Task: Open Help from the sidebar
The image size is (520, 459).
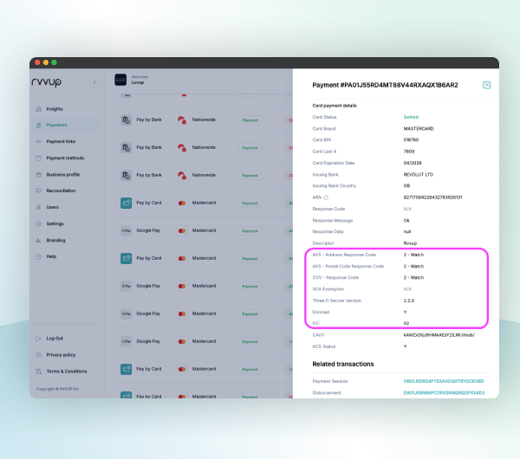Action: [x=51, y=257]
